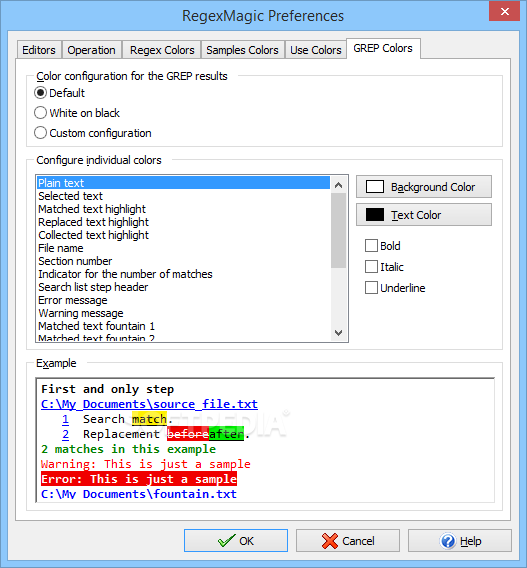This screenshot has height=568, width=527.
Task: Click the blue question mark Help icon
Action: coord(448,541)
